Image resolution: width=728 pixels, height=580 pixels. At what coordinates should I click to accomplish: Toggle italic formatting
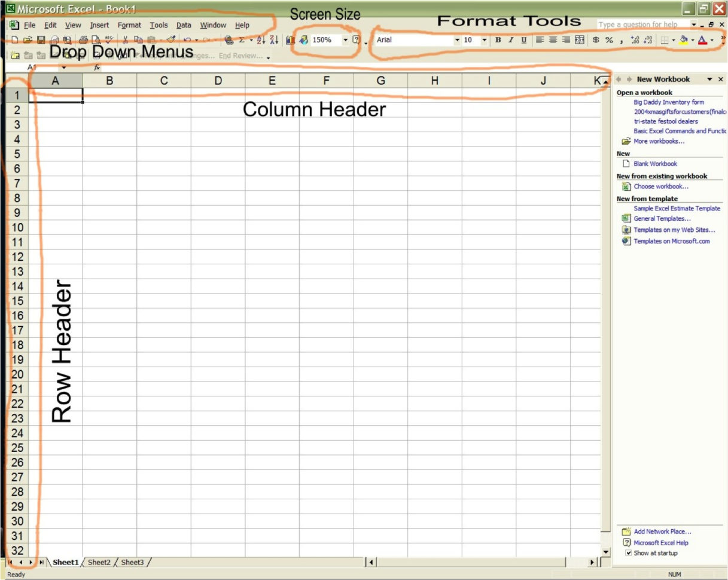point(510,40)
